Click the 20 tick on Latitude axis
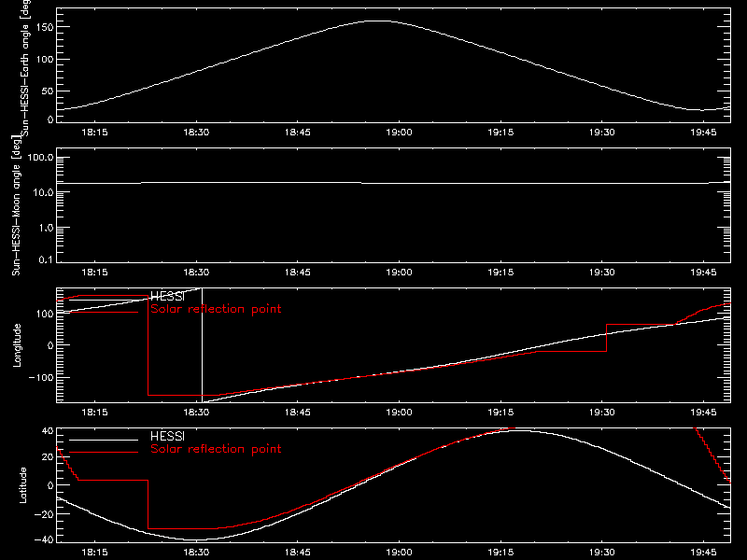Image resolution: width=747 pixels, height=560 pixels. tap(48, 457)
